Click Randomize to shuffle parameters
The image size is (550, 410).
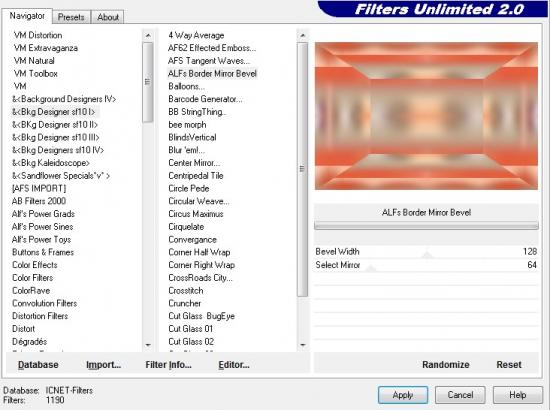click(x=445, y=365)
